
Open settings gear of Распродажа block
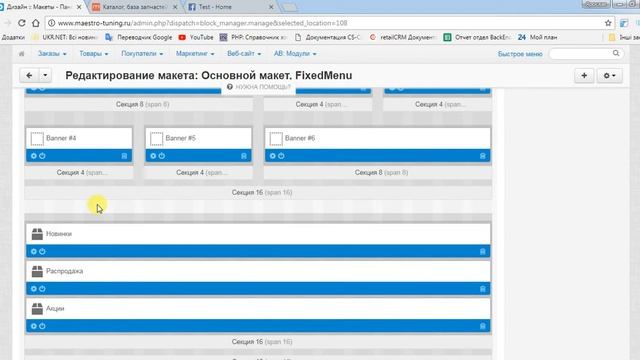pos(34,289)
